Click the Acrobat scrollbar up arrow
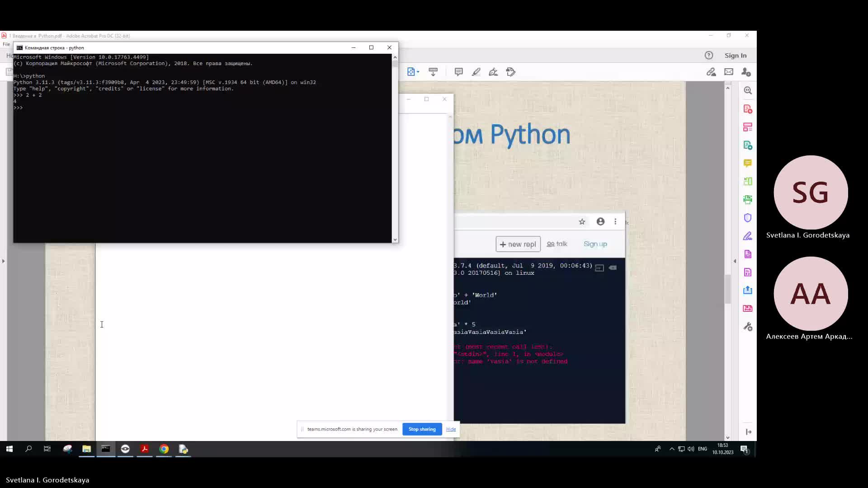This screenshot has height=488, width=868. [727, 88]
